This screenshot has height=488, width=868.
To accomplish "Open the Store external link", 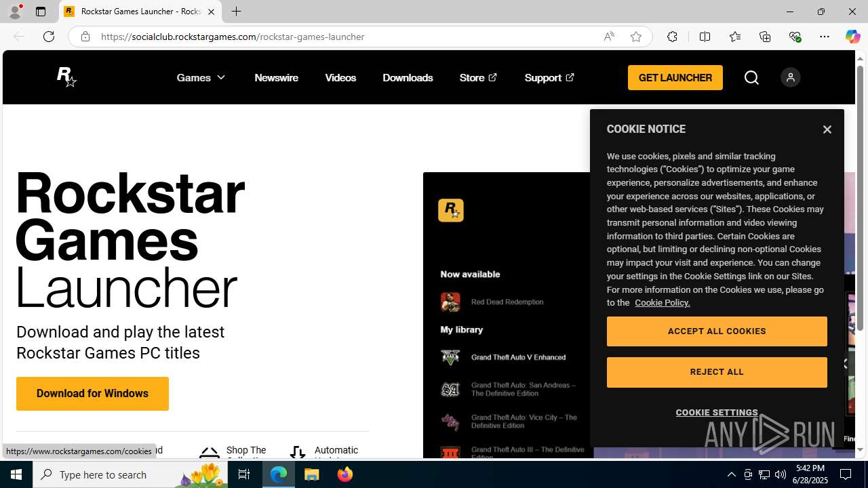I will click(x=478, y=77).
